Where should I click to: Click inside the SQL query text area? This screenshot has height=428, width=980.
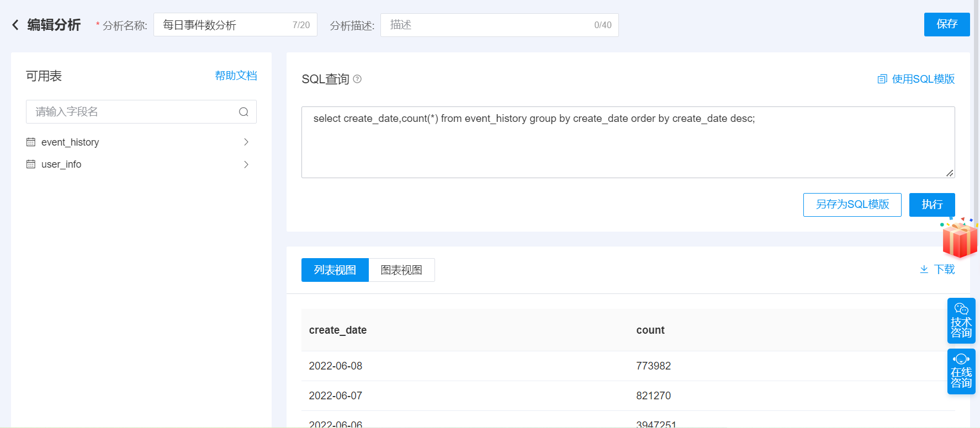628,142
